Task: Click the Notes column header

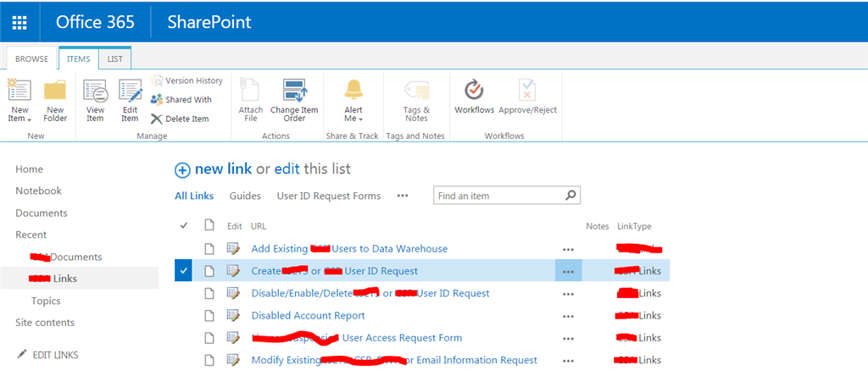Action: (598, 226)
